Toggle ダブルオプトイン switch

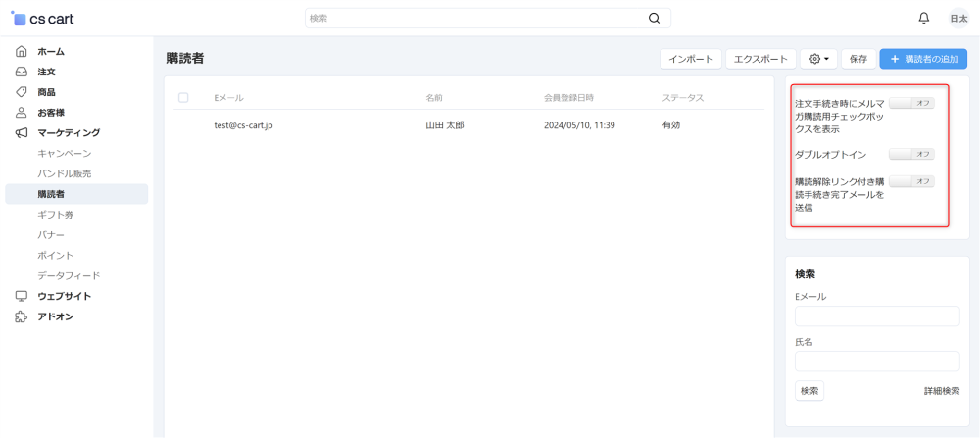point(911,154)
